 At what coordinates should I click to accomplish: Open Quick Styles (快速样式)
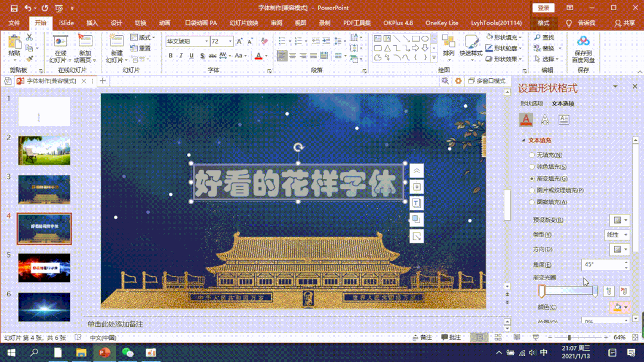[471, 45]
